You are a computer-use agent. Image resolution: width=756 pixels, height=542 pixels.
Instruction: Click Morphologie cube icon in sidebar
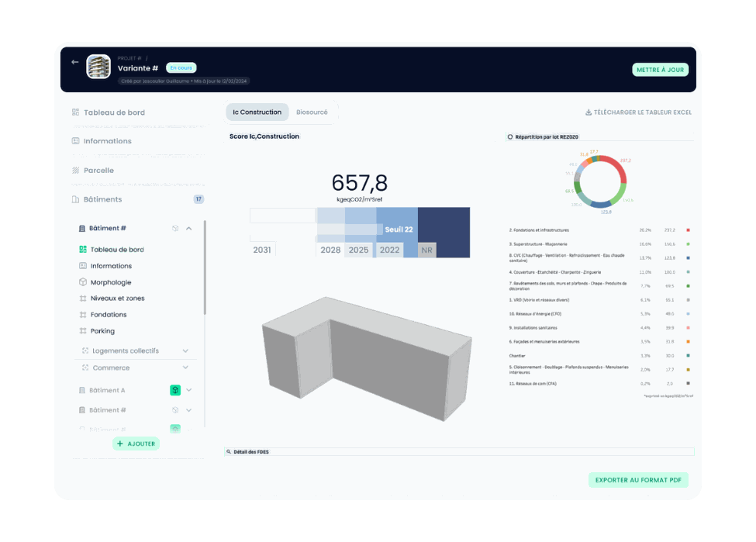[x=83, y=282]
